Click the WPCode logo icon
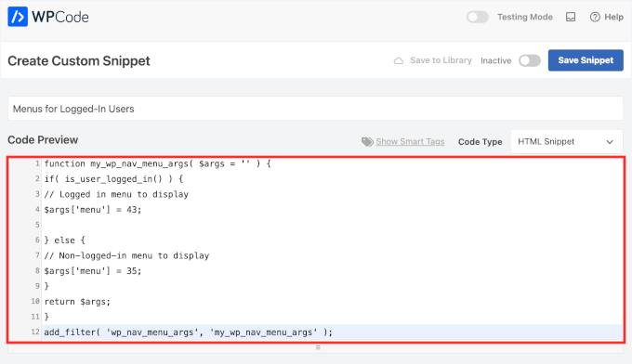Image resolution: width=632 pixels, height=364 pixels. click(18, 17)
